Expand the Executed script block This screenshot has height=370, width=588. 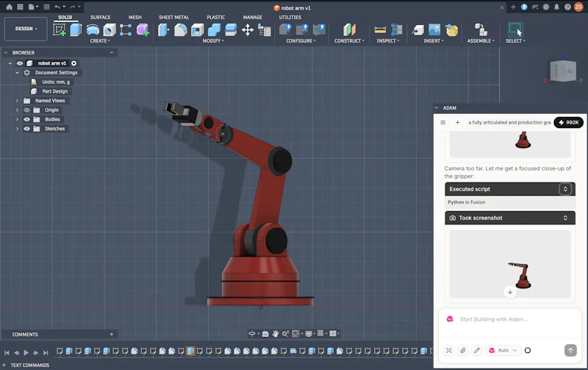tap(565, 189)
